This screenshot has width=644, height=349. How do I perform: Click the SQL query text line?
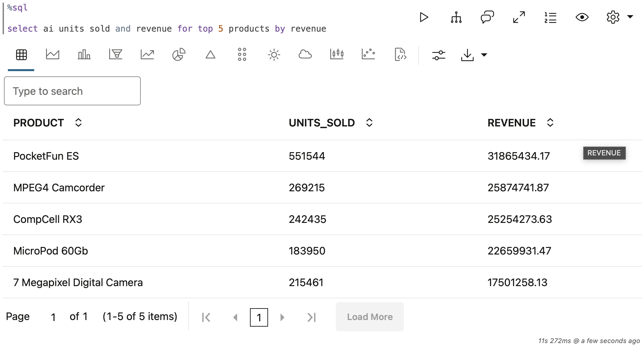[167, 29]
